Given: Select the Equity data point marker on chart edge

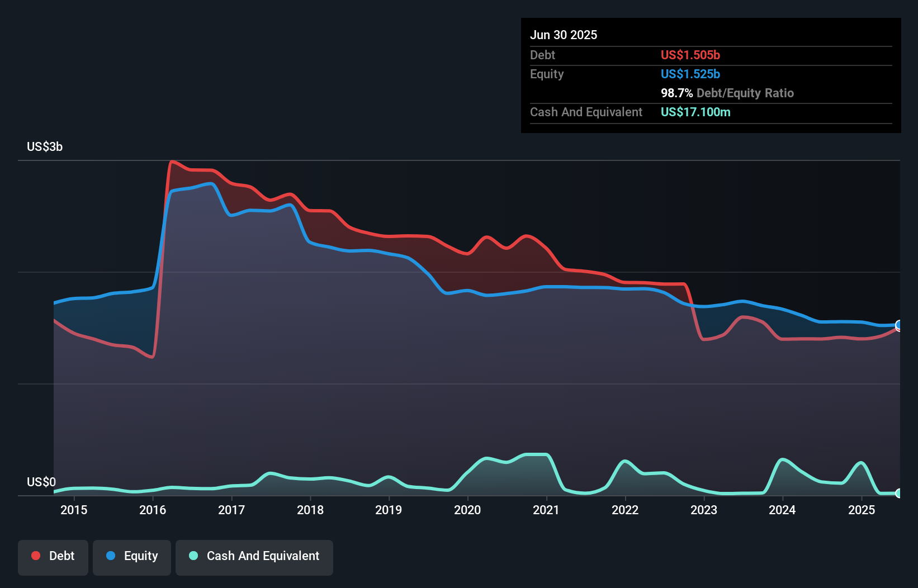Looking at the screenshot, I should coord(899,325).
